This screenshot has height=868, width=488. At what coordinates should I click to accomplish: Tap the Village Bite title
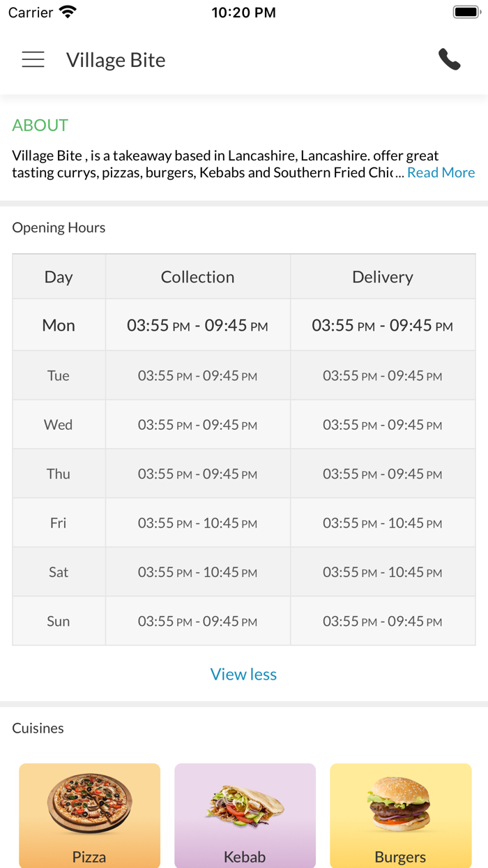pos(116,60)
